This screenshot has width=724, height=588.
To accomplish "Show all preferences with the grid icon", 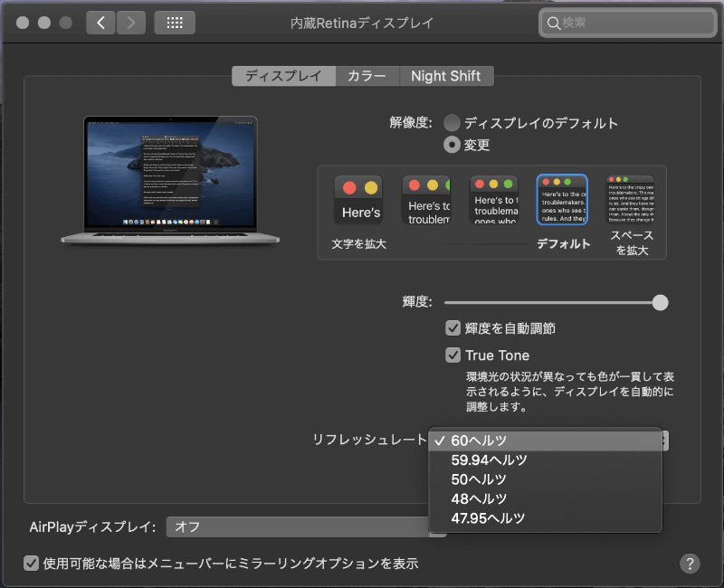I will click(x=175, y=23).
